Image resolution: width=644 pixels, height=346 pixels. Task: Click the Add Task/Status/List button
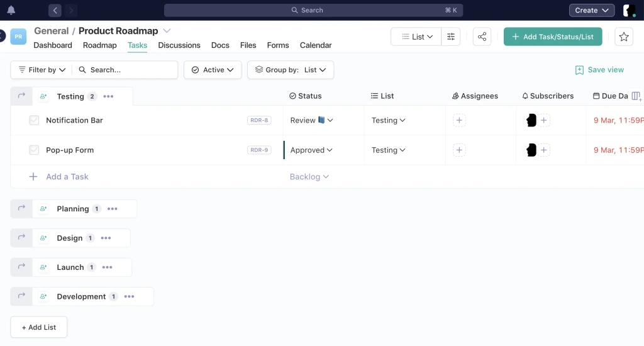(553, 36)
